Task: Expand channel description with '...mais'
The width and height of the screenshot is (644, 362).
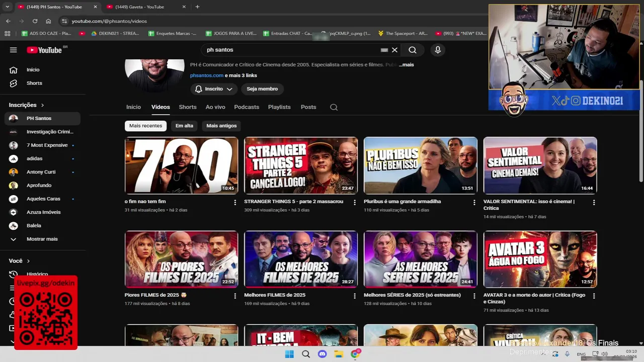Action: tap(407, 65)
